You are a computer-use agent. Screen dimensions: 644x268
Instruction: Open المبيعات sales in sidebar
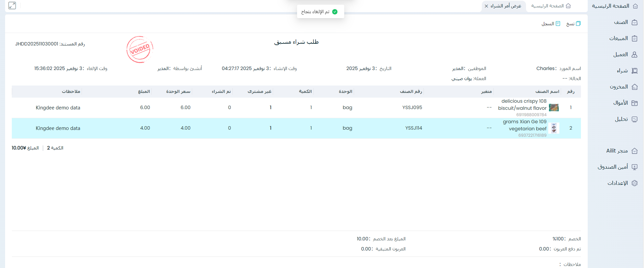[x=623, y=38]
